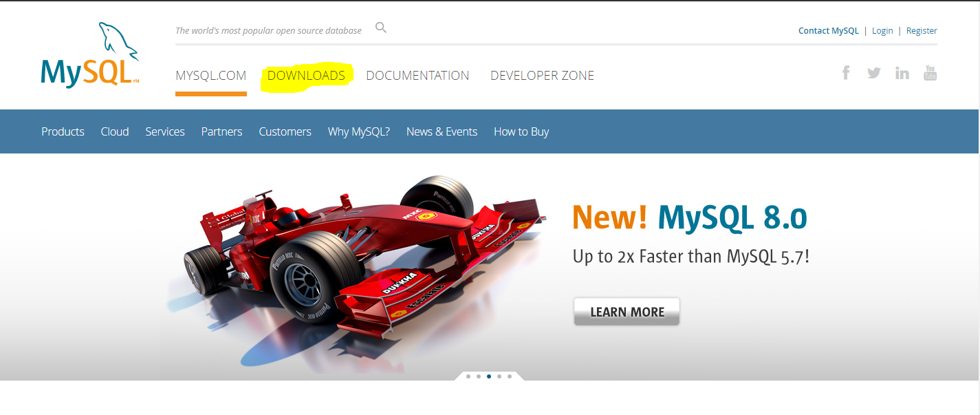Open the How to Buy menu item

click(x=521, y=131)
